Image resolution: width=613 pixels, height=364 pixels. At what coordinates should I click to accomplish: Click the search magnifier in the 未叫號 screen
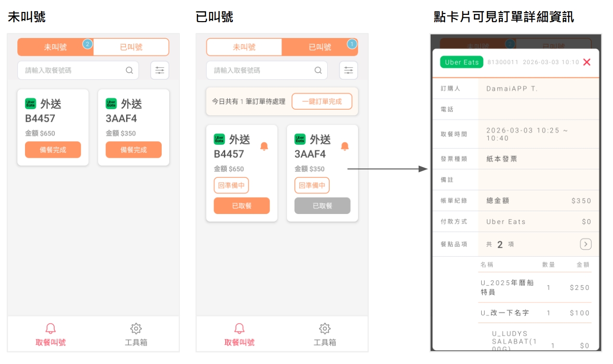[129, 70]
